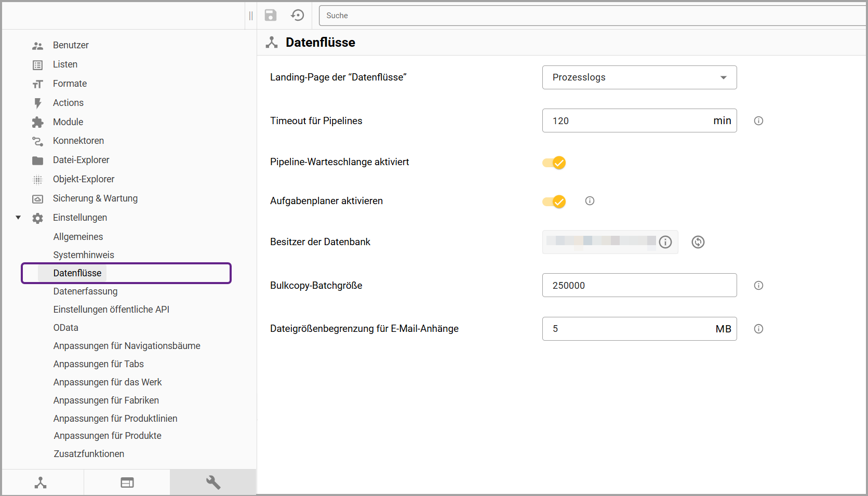Click the Objekt-Explorer grid icon

[x=37, y=180]
